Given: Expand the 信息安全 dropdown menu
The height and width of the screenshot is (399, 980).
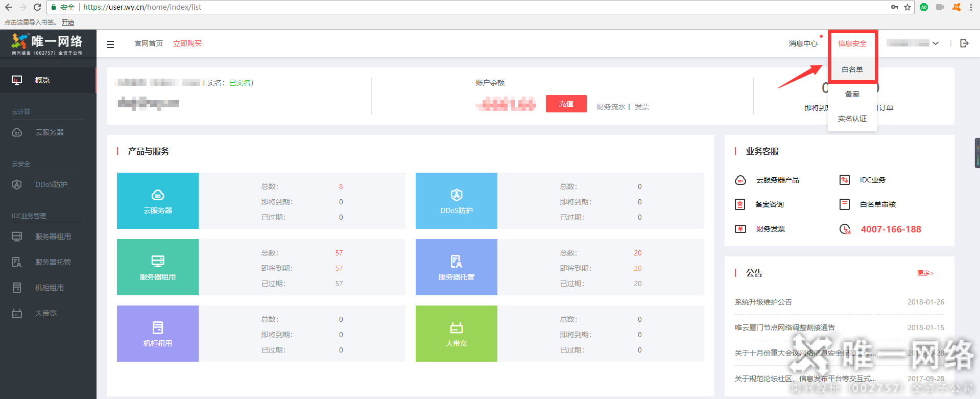Looking at the screenshot, I should click(x=852, y=44).
